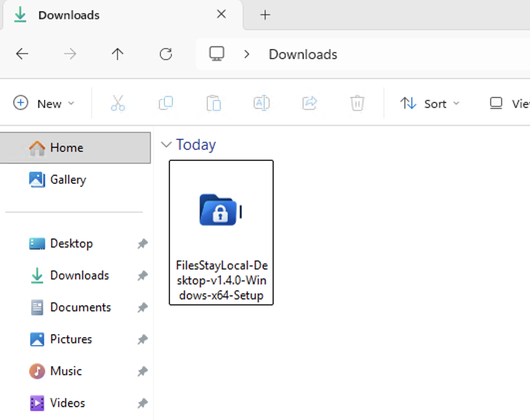This screenshot has width=530, height=420.
Task: Click the pin icon next to Pictures
Action: click(143, 339)
